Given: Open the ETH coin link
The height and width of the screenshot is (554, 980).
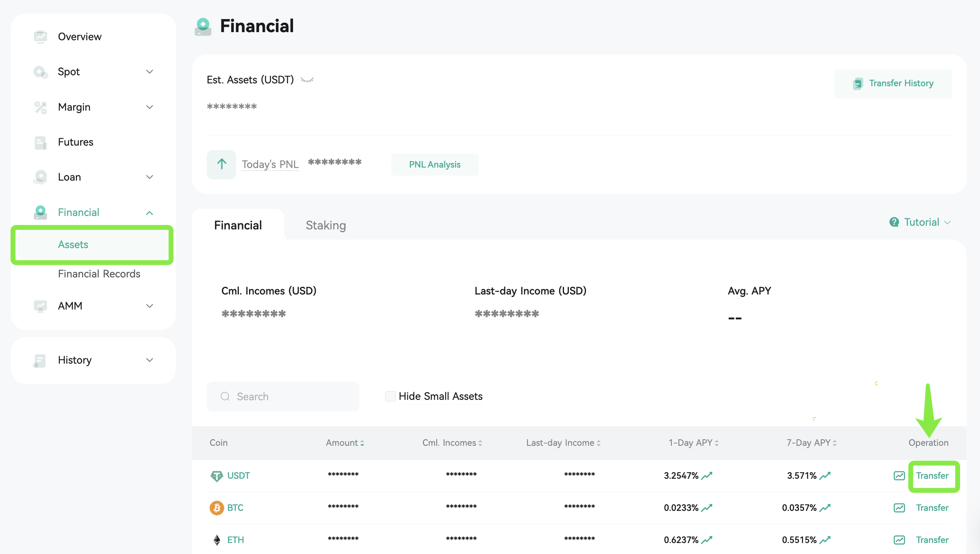Looking at the screenshot, I should point(236,540).
